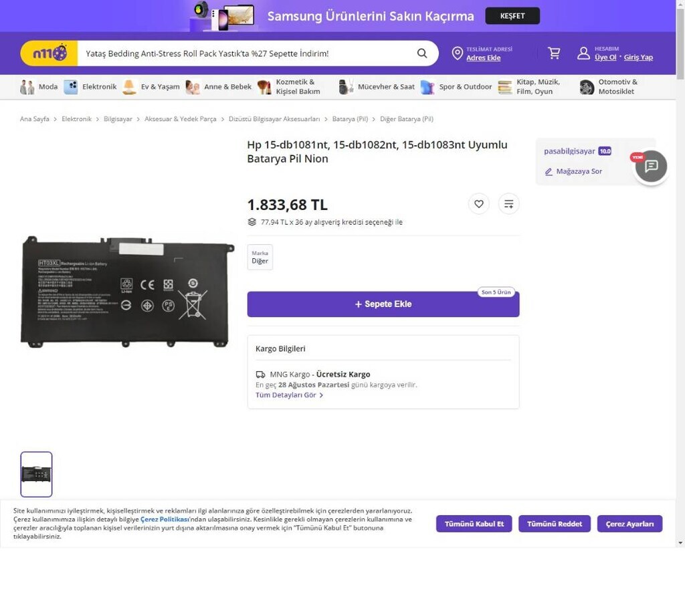Click the delivery address pin icon
Screen dimensions: 685x616
[457, 54]
